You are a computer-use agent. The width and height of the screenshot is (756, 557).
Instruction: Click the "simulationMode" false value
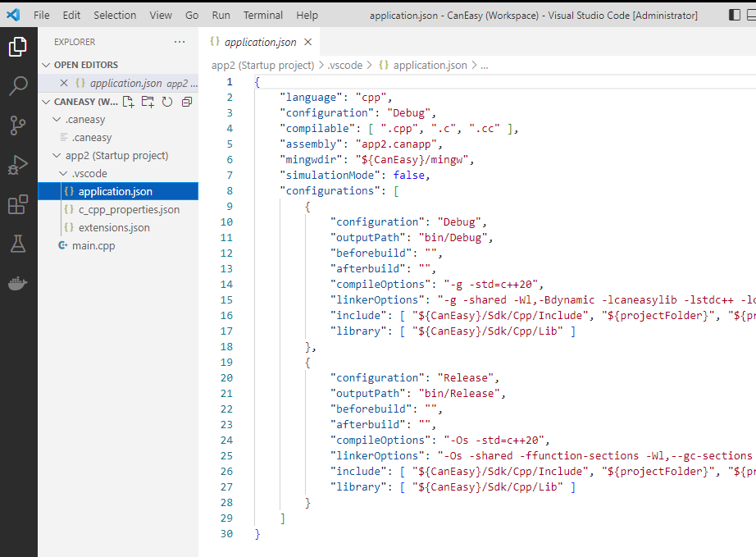coord(408,175)
